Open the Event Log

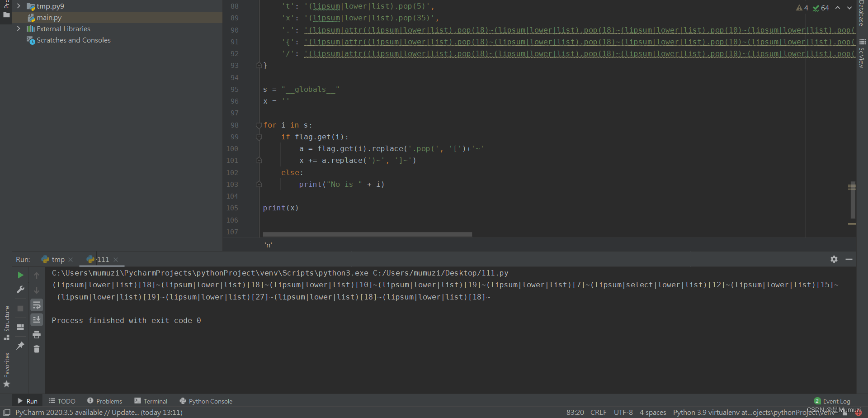832,401
